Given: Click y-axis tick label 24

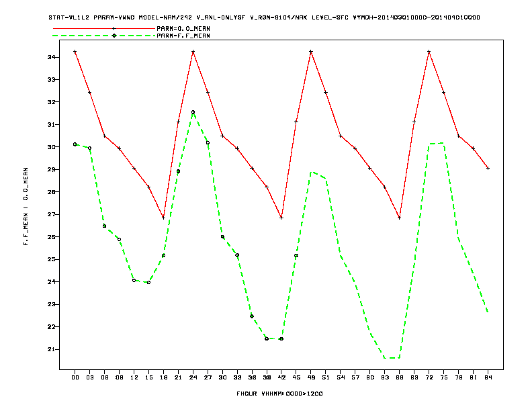Looking at the screenshot, I should [51, 282].
